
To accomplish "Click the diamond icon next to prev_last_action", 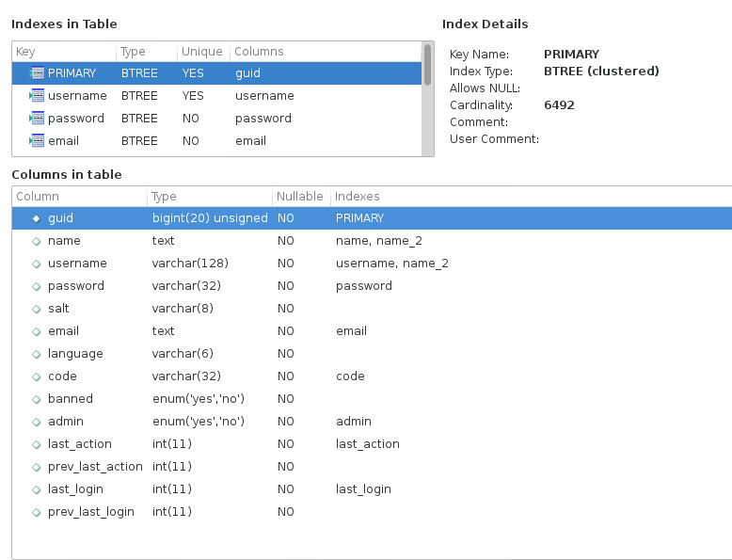I will (37, 467).
